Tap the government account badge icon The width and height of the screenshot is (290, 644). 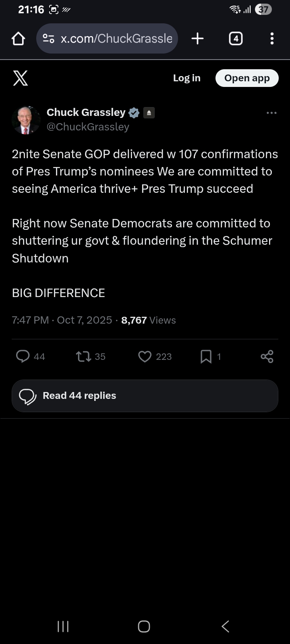tap(149, 113)
